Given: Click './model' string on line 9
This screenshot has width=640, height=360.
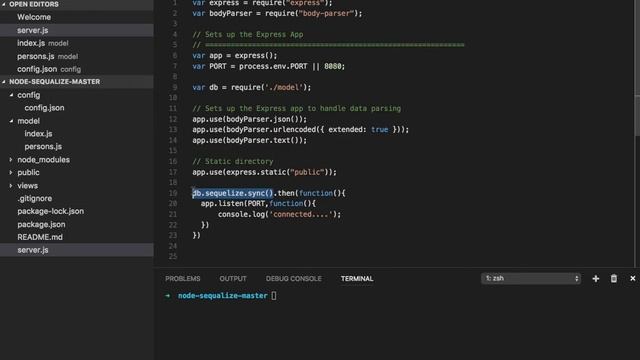Looking at the screenshot, I should point(284,87).
